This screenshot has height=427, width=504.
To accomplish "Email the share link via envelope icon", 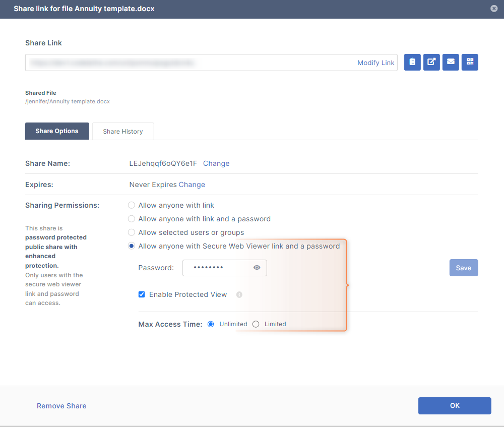I will (x=451, y=62).
